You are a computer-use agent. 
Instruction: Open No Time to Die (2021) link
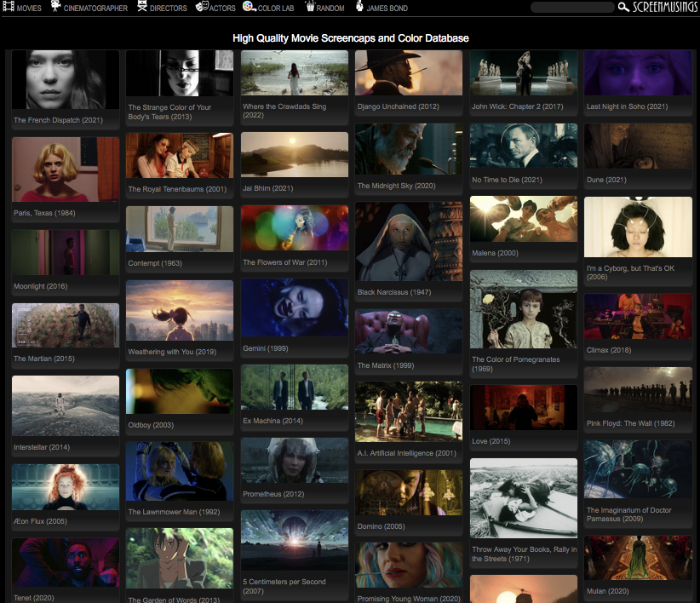click(508, 180)
